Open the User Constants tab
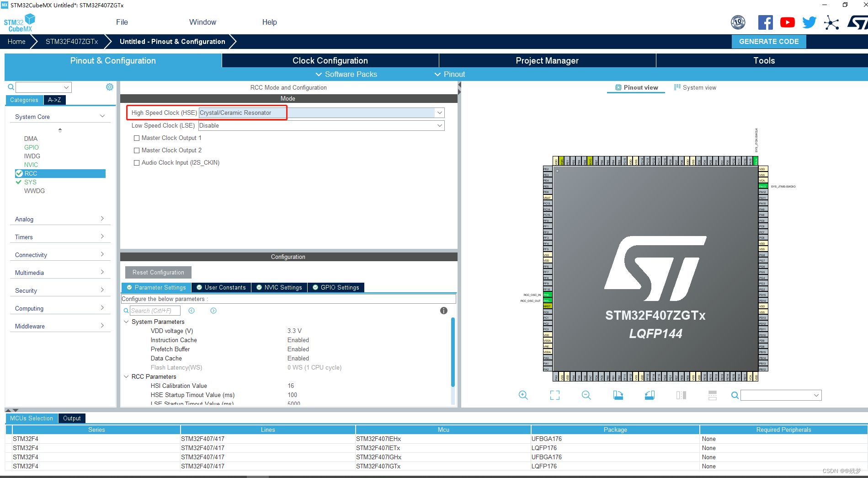The image size is (868, 478). (221, 287)
